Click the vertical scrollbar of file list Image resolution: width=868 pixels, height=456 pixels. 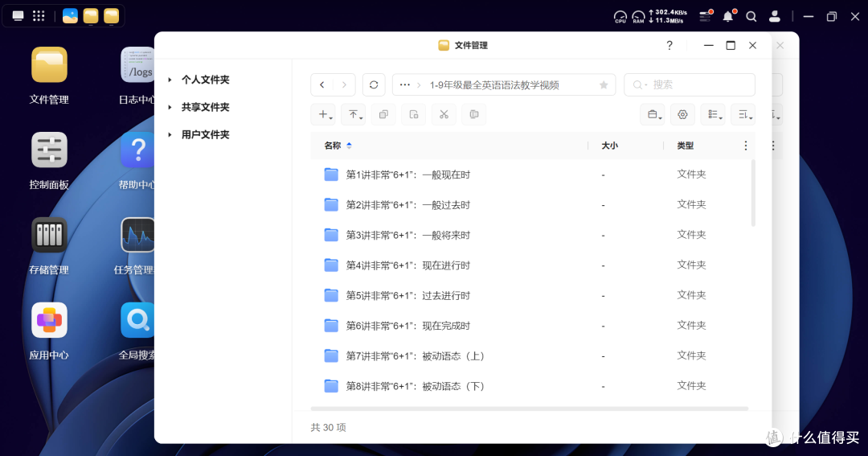tap(753, 193)
